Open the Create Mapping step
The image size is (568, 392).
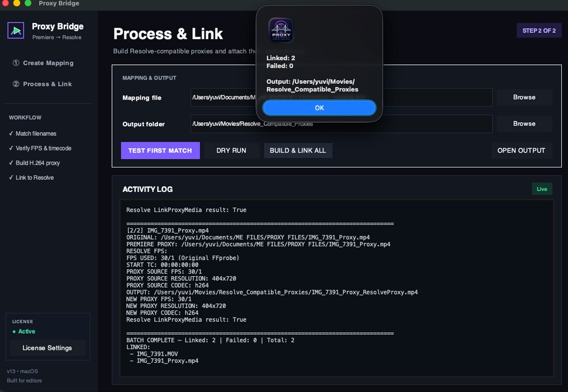tap(43, 63)
